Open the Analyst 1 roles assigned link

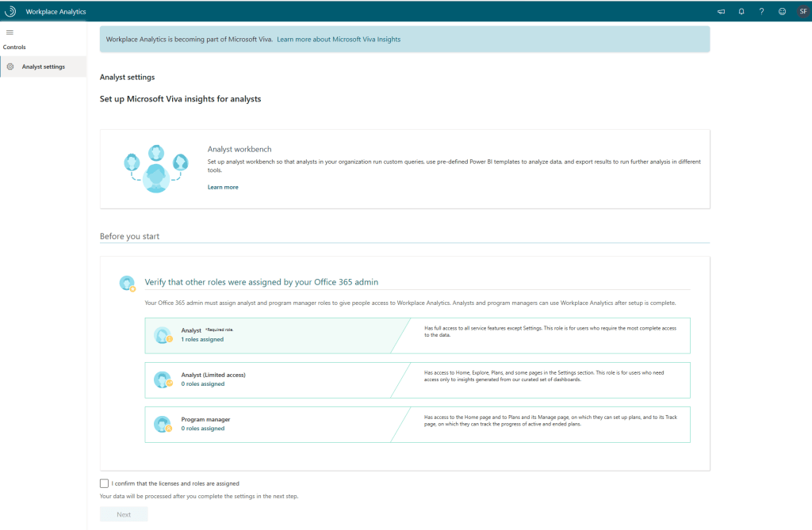click(x=202, y=339)
